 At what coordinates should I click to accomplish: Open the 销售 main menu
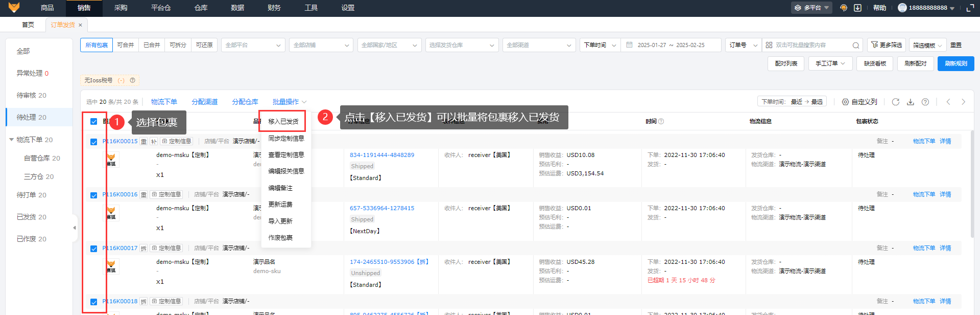(x=84, y=8)
